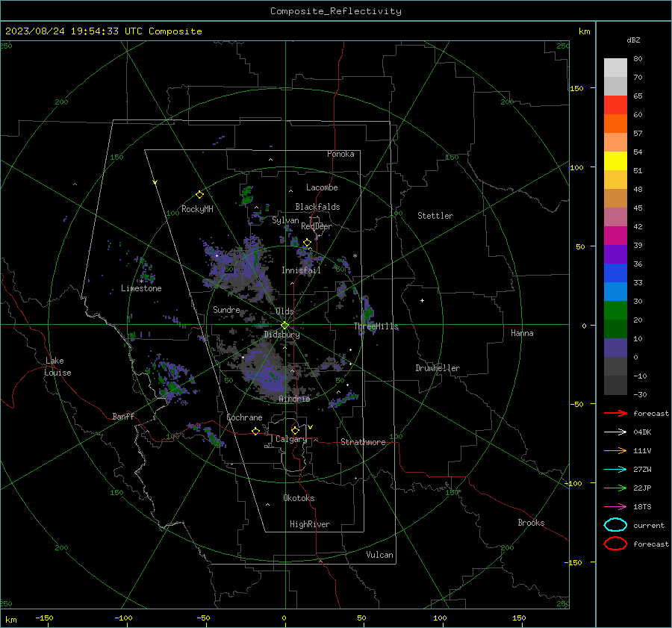672x628 pixels.
Task: Click the yellow diamond marker near RedDeer
Action: tap(307, 243)
